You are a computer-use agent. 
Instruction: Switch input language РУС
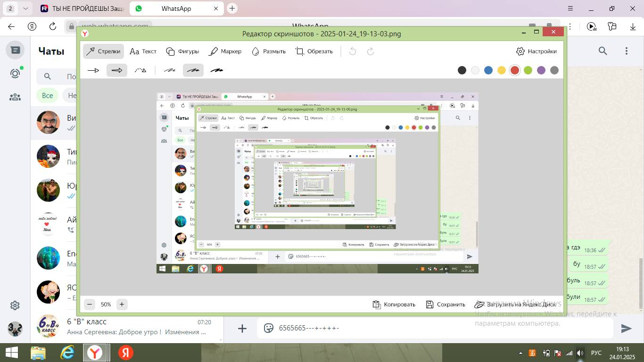pyautogui.click(x=596, y=353)
